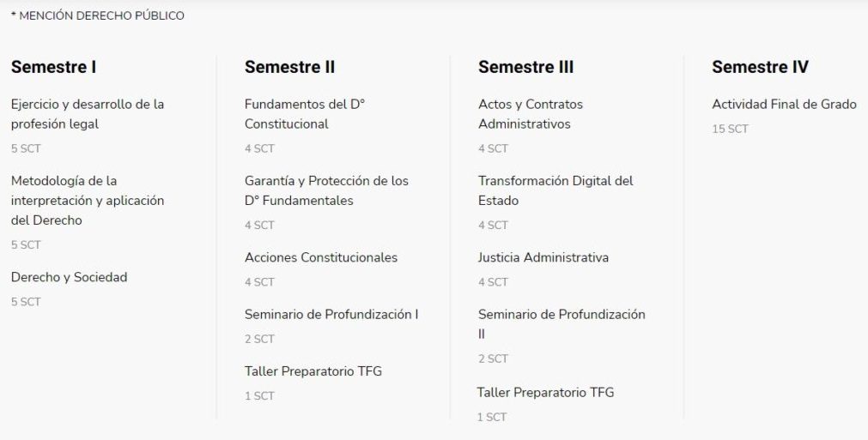The image size is (868, 440).
Task: Open Metodología de la interpretación course
Action: click(88, 201)
